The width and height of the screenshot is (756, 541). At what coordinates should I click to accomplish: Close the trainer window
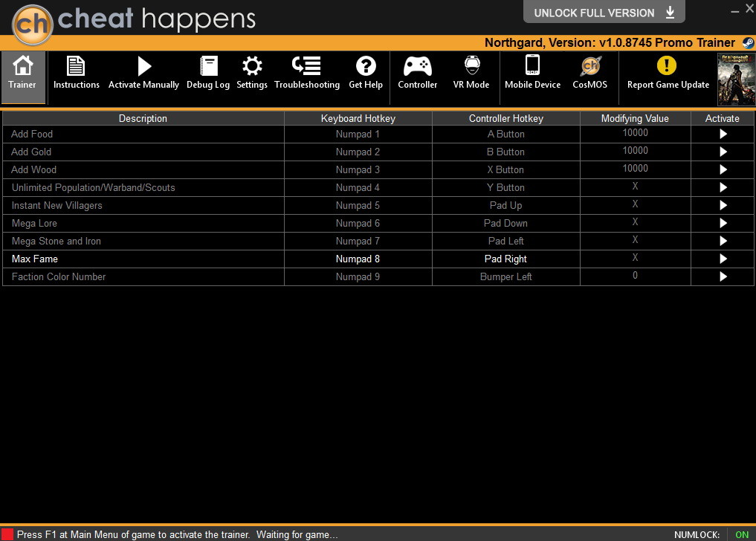[750, 9]
